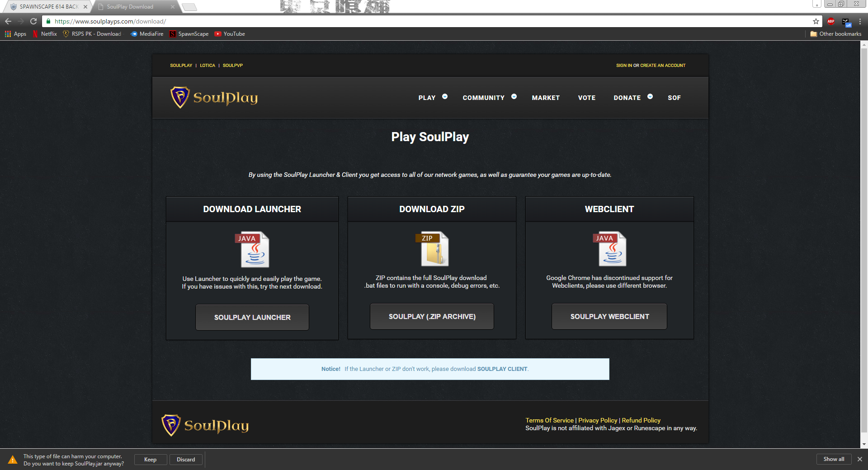Click the Play SoulPlay heading
868x470 pixels.
pos(430,137)
